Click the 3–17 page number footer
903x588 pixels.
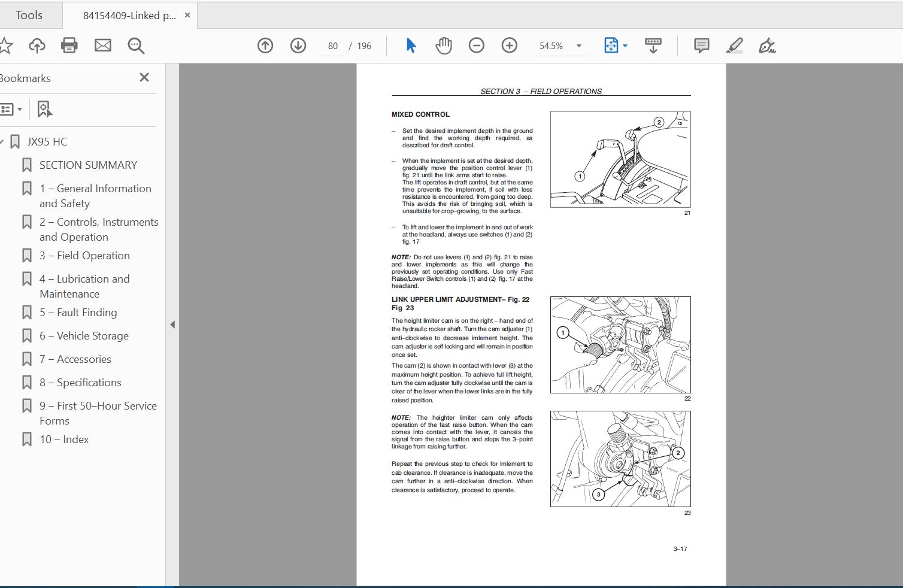(680, 549)
